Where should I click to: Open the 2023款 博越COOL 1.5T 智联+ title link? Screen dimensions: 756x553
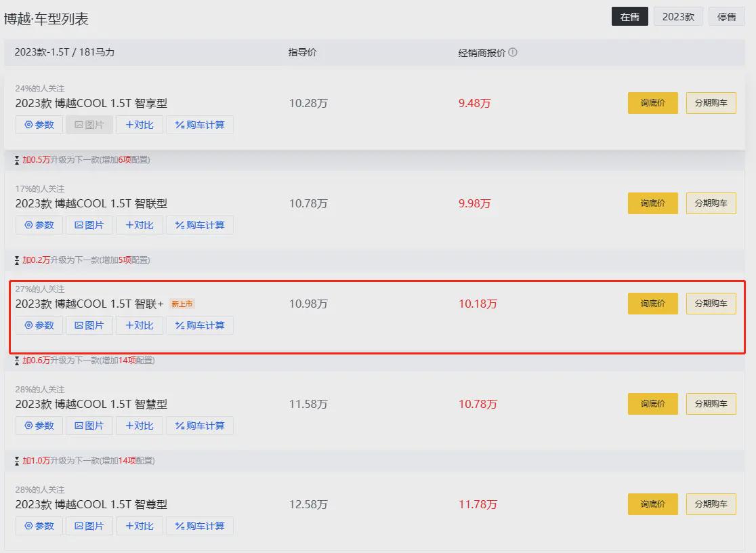point(89,304)
